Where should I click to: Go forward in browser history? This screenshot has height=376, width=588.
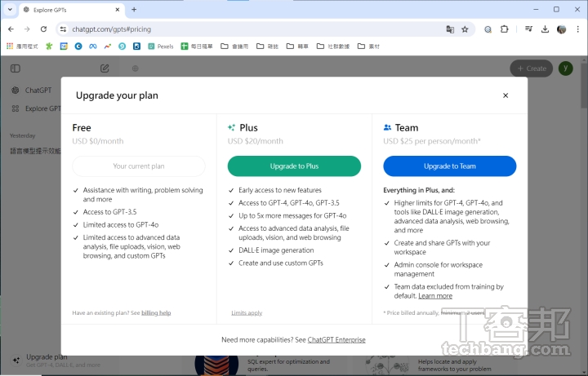(27, 29)
